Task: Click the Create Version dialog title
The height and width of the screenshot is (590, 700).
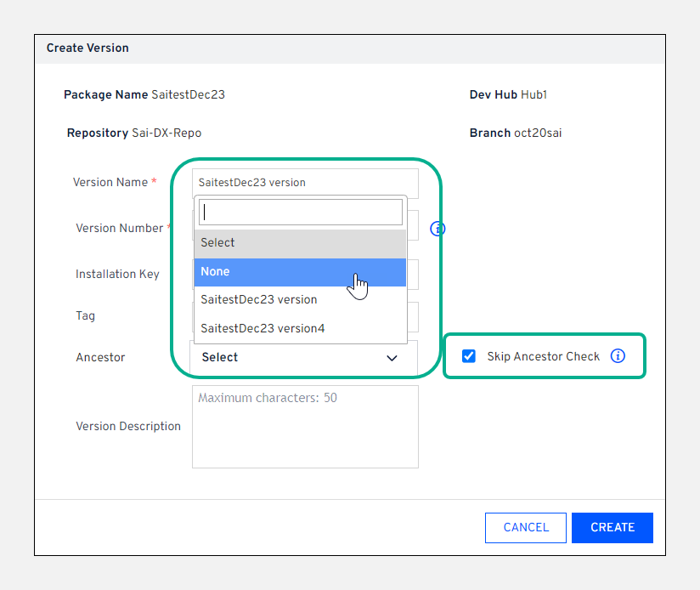Action: tap(87, 48)
